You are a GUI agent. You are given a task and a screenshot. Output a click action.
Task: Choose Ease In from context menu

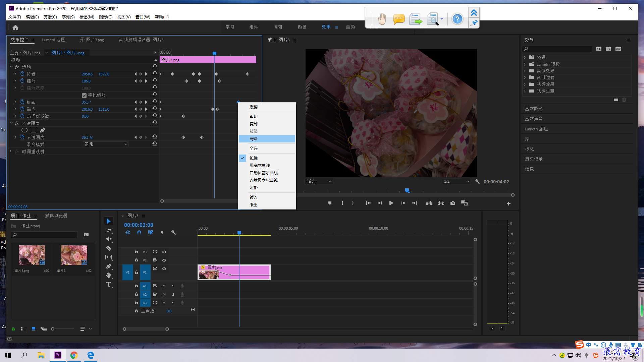tap(267, 197)
